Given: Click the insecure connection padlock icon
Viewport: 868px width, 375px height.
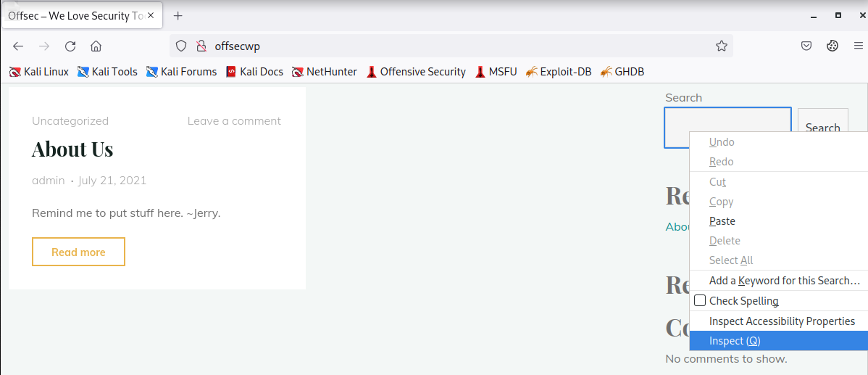Looking at the screenshot, I should click(x=201, y=46).
